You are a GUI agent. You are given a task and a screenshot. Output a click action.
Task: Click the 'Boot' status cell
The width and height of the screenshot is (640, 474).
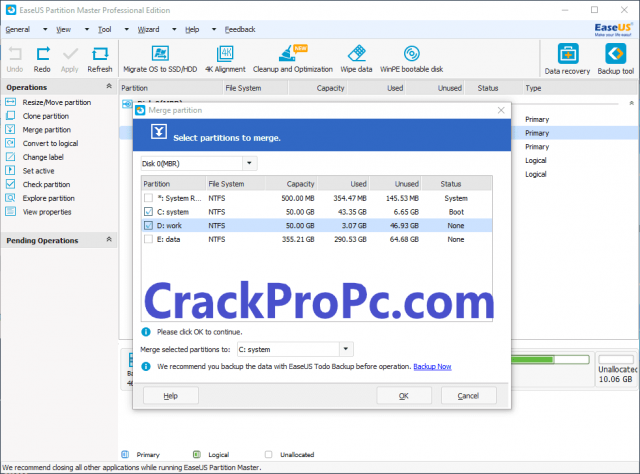[x=456, y=212]
